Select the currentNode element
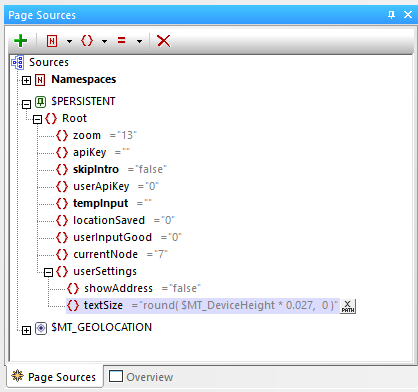 (x=105, y=254)
